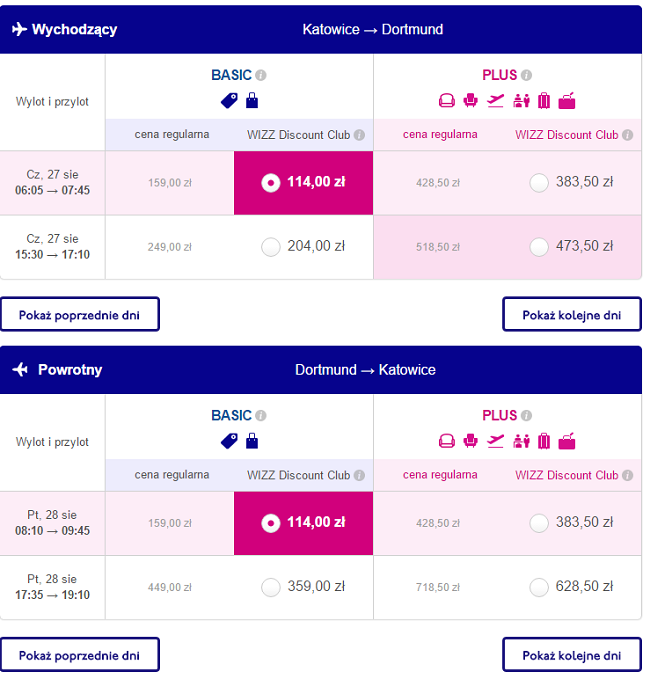Show previous days for the return flight
This screenshot has width=650, height=679.
[x=80, y=655]
